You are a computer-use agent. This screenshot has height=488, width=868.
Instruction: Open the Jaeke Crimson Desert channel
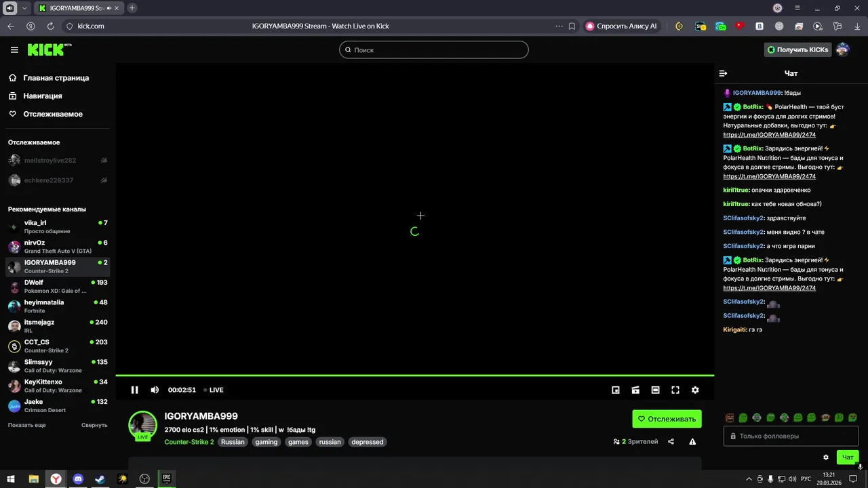[x=58, y=406]
